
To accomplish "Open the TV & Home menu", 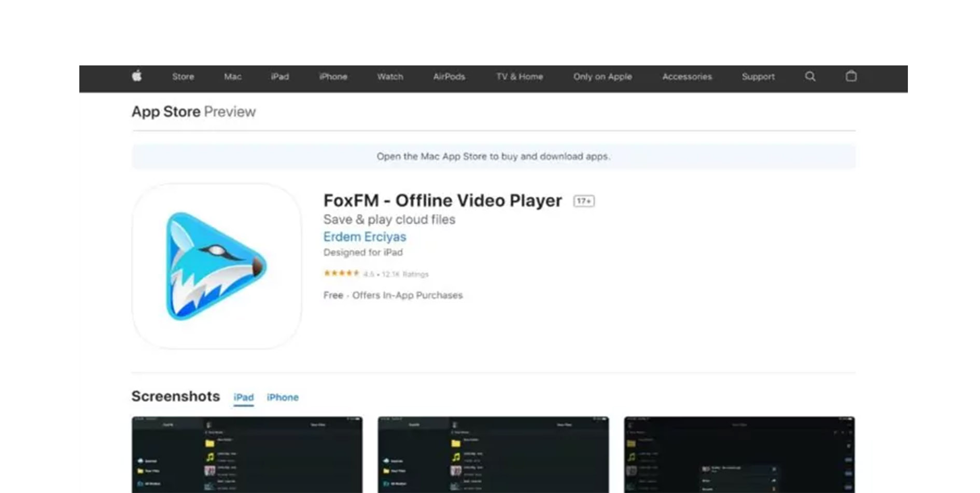I will click(x=519, y=77).
